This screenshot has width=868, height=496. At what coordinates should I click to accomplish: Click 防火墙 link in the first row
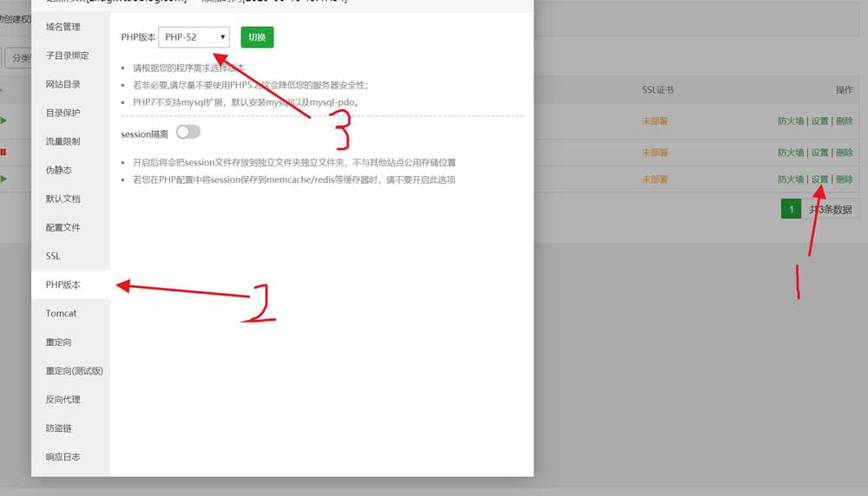[x=791, y=121]
